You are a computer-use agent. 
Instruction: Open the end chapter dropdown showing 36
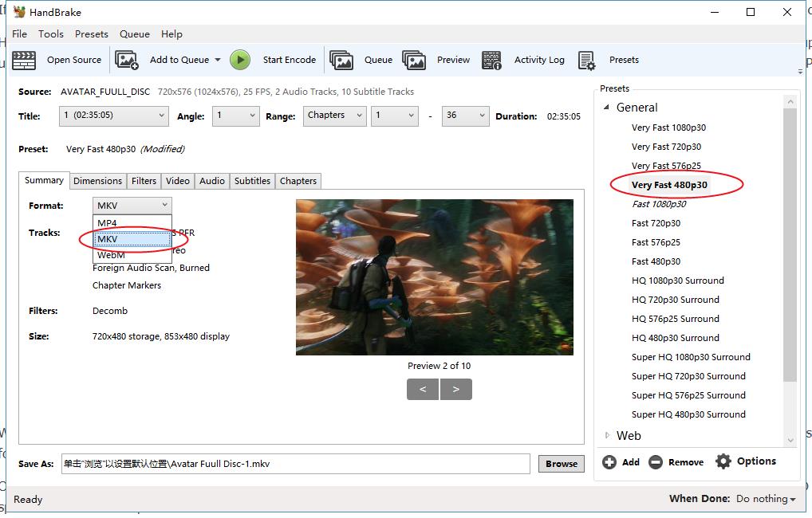[x=465, y=116]
